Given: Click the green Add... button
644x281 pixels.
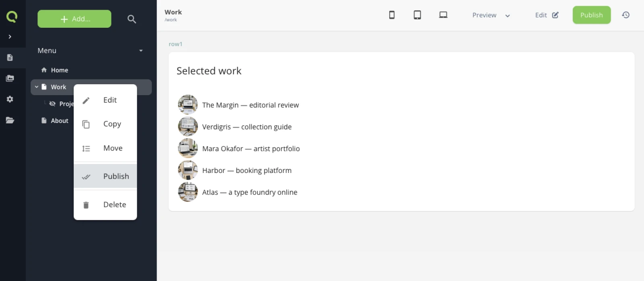Looking at the screenshot, I should [74, 19].
